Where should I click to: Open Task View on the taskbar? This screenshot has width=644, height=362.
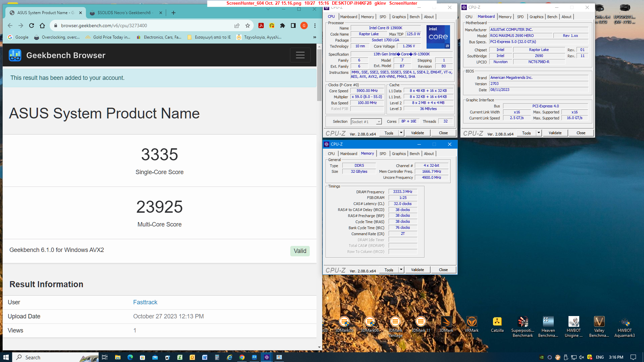pyautogui.click(x=105, y=357)
